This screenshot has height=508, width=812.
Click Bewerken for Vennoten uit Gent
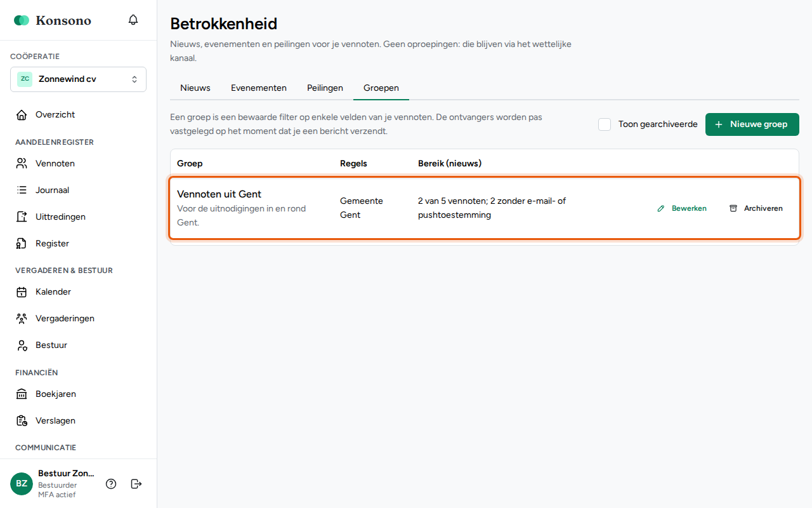tap(682, 208)
